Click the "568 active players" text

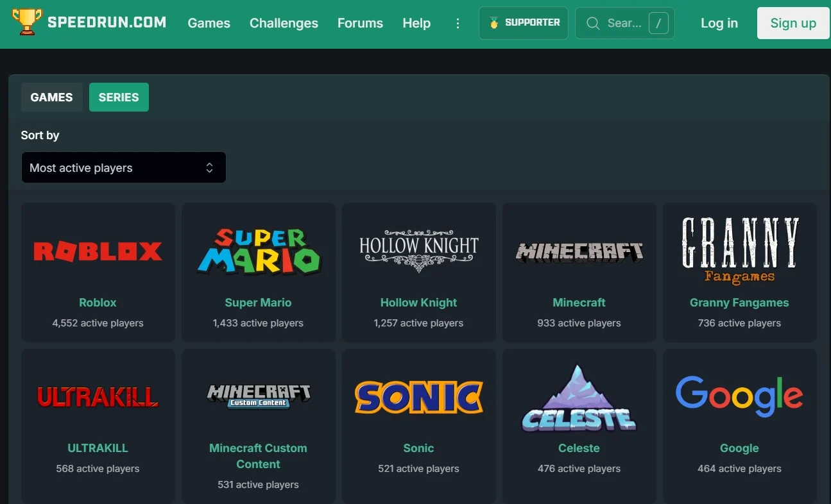point(98,469)
